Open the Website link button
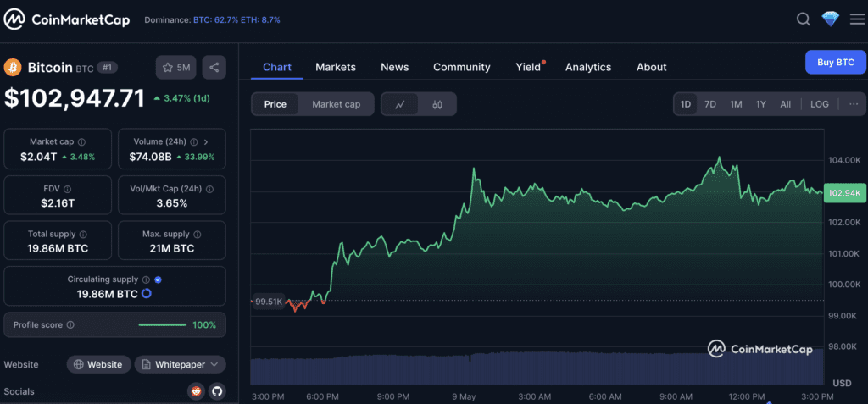 coord(98,365)
